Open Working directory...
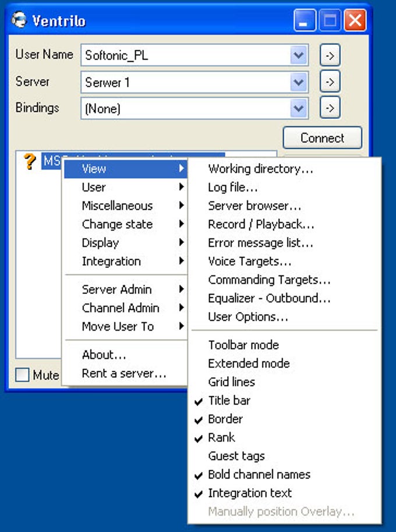Image resolution: width=396 pixels, height=532 pixels. 284,169
